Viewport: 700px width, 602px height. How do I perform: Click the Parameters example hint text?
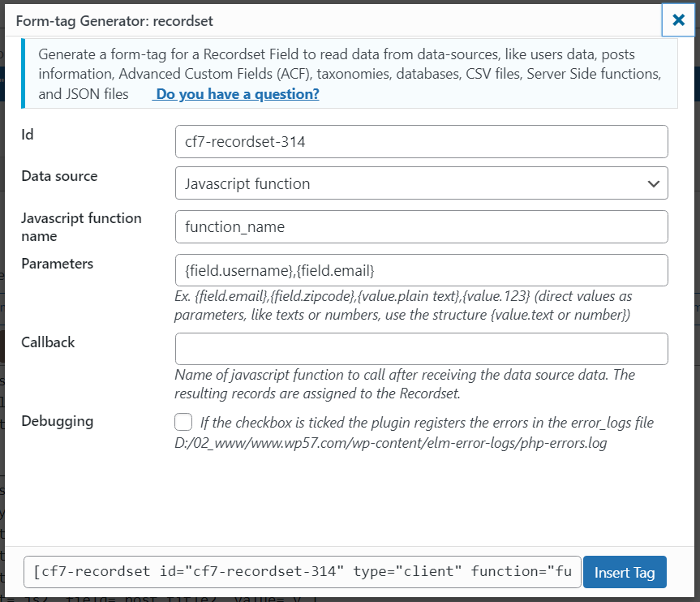click(x=402, y=306)
